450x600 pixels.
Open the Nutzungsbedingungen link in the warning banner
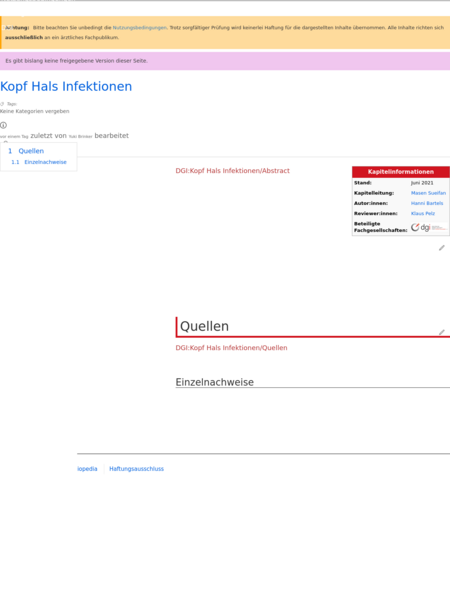[140, 28]
